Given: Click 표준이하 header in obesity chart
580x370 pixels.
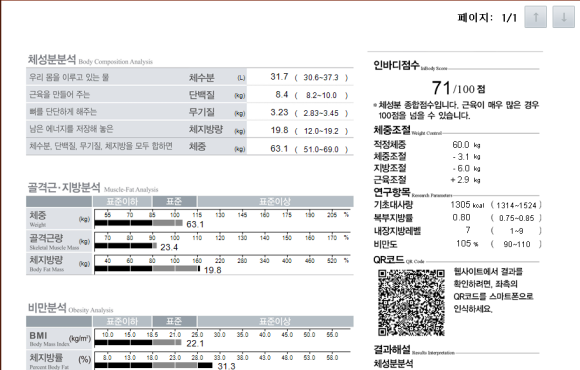Looking at the screenshot, I should (x=122, y=321).
